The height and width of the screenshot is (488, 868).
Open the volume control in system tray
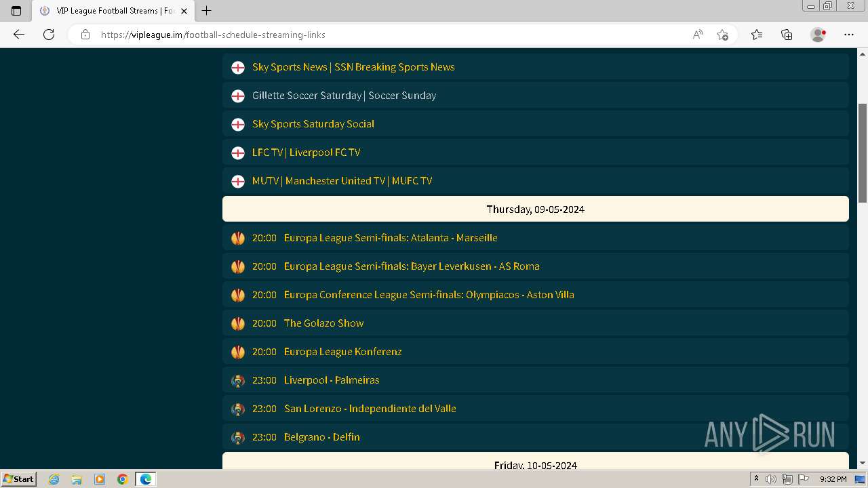(771, 479)
